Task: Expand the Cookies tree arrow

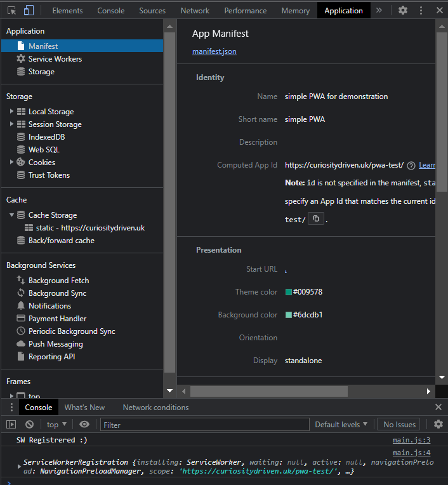Action: pos(11,162)
